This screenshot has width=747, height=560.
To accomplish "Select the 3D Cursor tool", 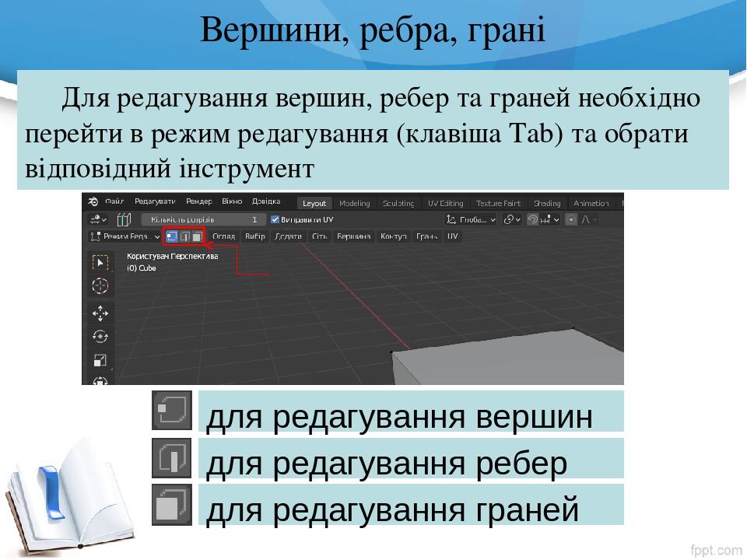I will tap(100, 285).
